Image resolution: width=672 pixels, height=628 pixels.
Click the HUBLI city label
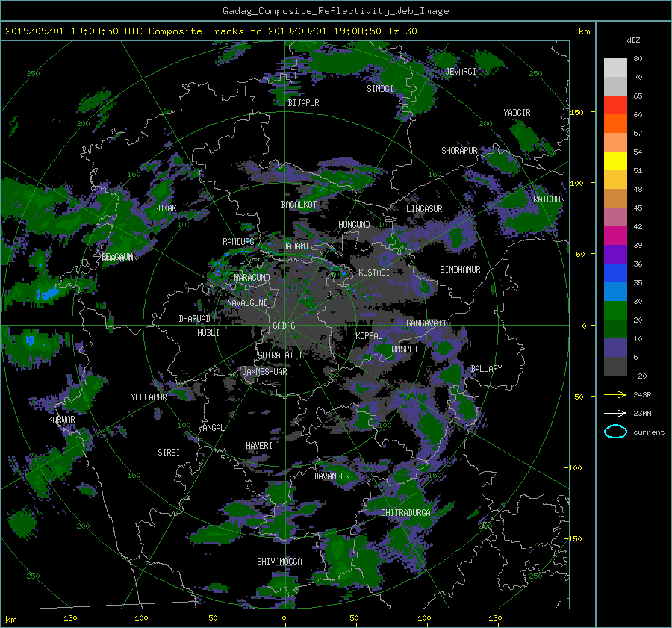coord(208,333)
